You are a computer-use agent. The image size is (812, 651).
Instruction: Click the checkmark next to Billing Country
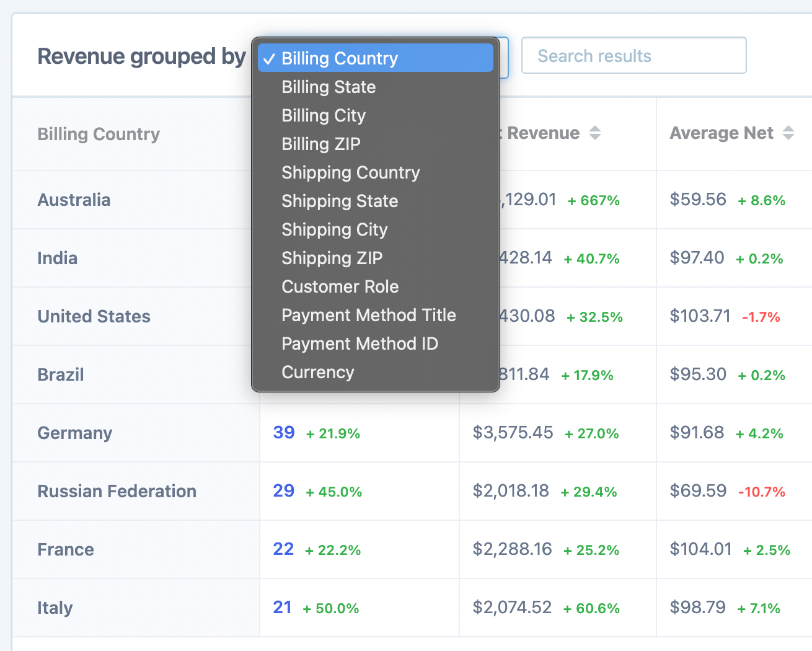[269, 58]
